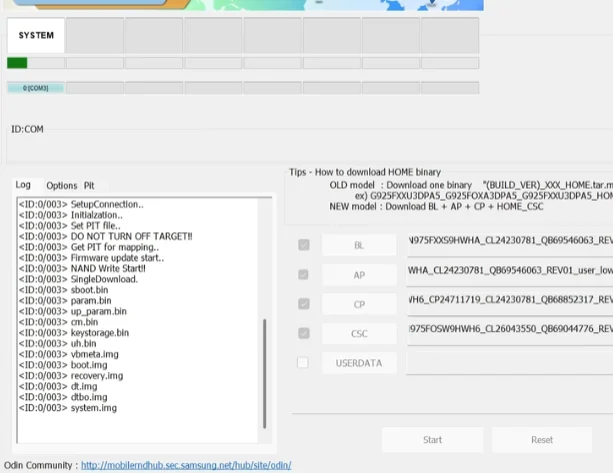The height and width of the screenshot is (473, 613).
Task: Click the Reset button
Action: coord(542,440)
